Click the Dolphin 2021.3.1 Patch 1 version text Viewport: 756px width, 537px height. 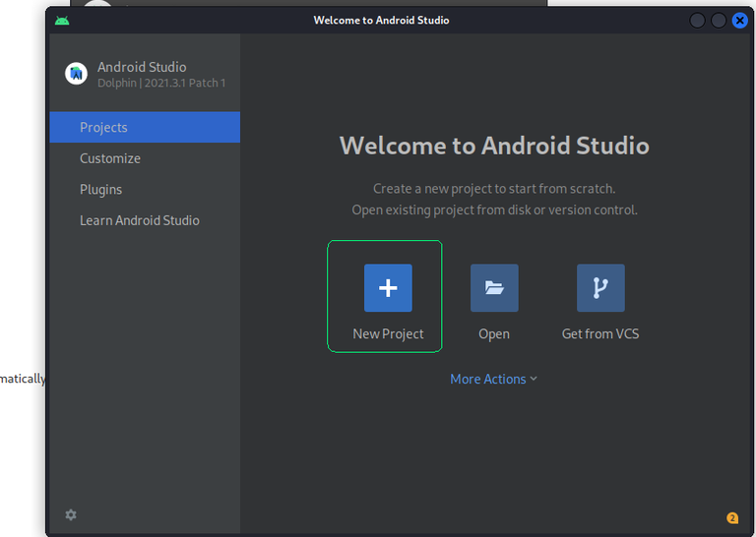[x=161, y=84]
